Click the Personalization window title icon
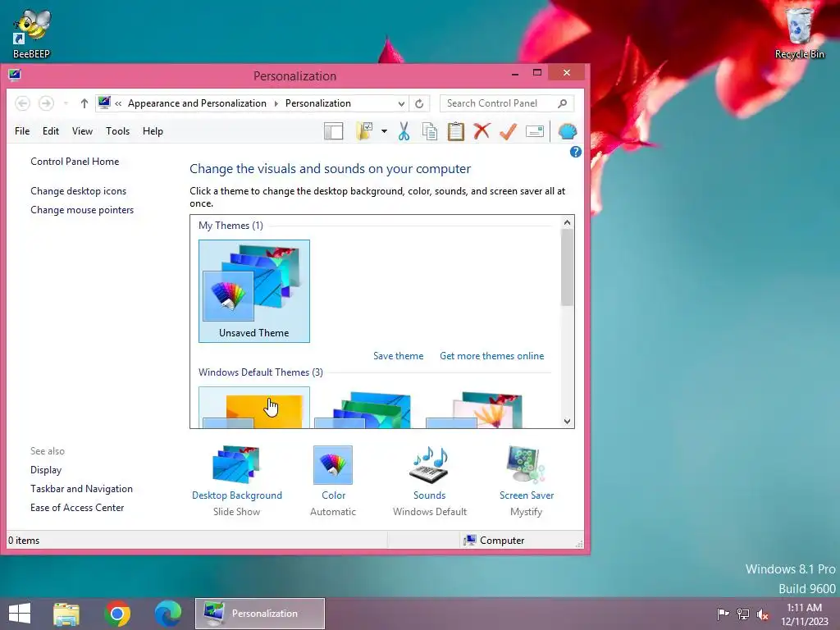840x630 pixels. pos(15,75)
